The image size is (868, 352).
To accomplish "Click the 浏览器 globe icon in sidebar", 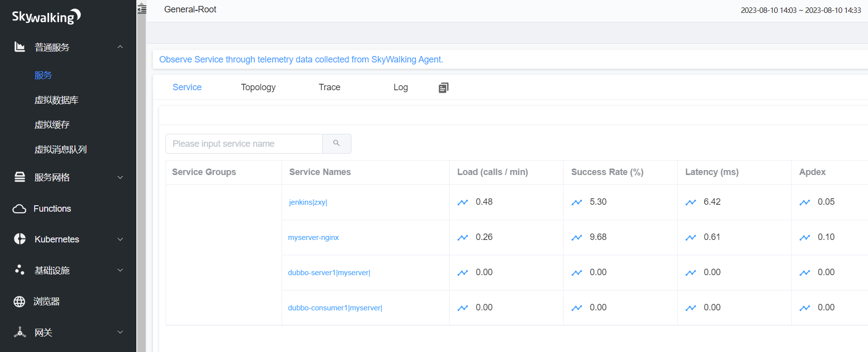I will [19, 301].
